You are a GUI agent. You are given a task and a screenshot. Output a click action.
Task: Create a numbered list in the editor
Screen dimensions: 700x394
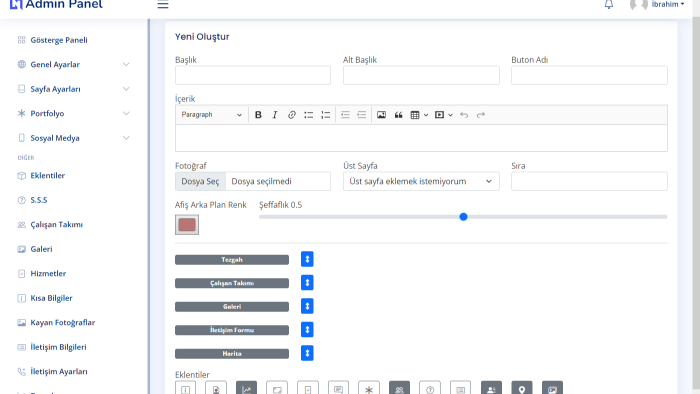click(x=325, y=115)
